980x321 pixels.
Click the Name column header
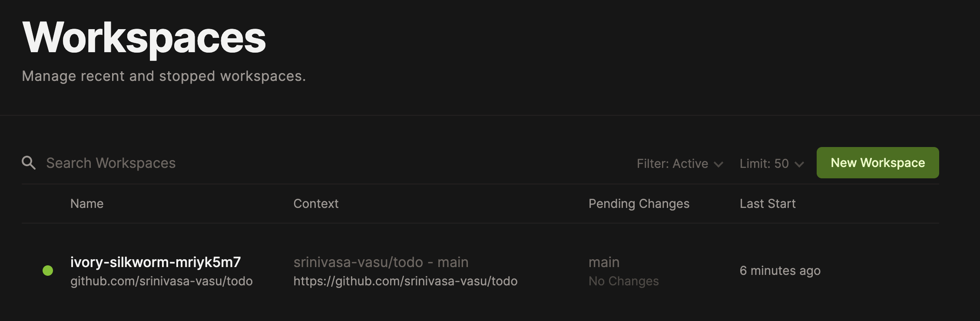point(87,204)
